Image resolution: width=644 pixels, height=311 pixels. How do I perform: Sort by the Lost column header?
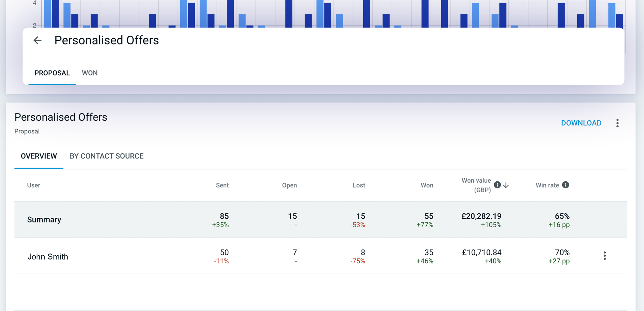tap(359, 185)
